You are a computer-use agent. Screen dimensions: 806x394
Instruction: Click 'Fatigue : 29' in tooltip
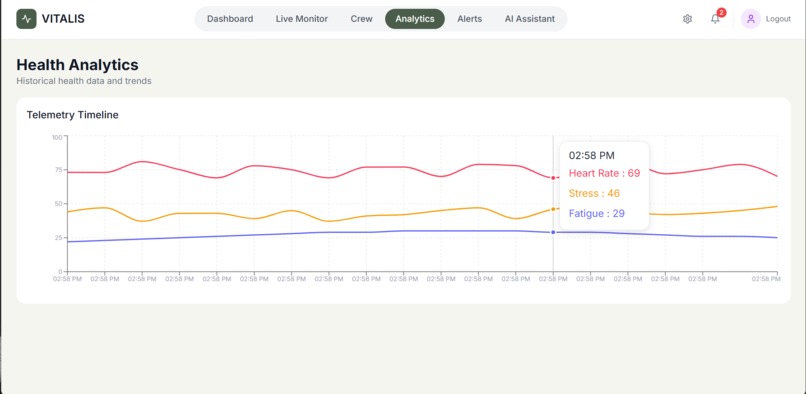click(597, 213)
